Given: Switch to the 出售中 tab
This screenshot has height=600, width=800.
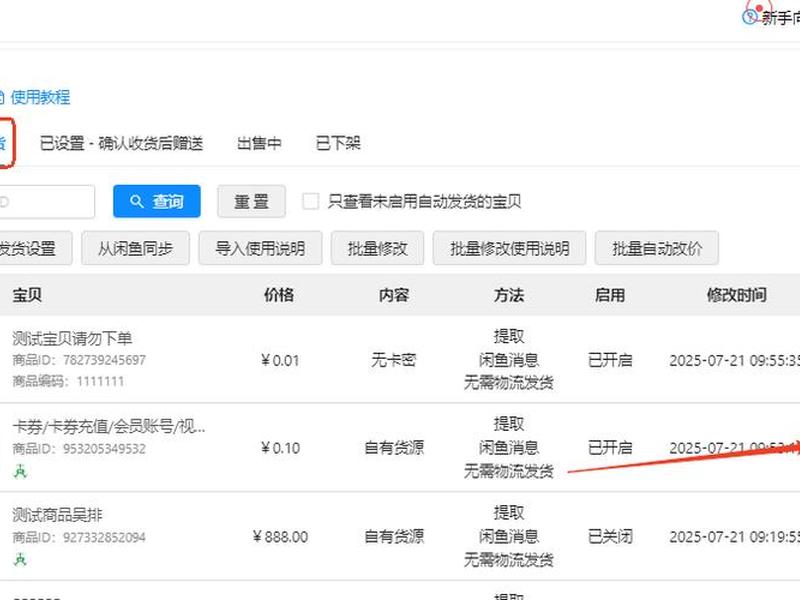Looking at the screenshot, I should click(259, 143).
